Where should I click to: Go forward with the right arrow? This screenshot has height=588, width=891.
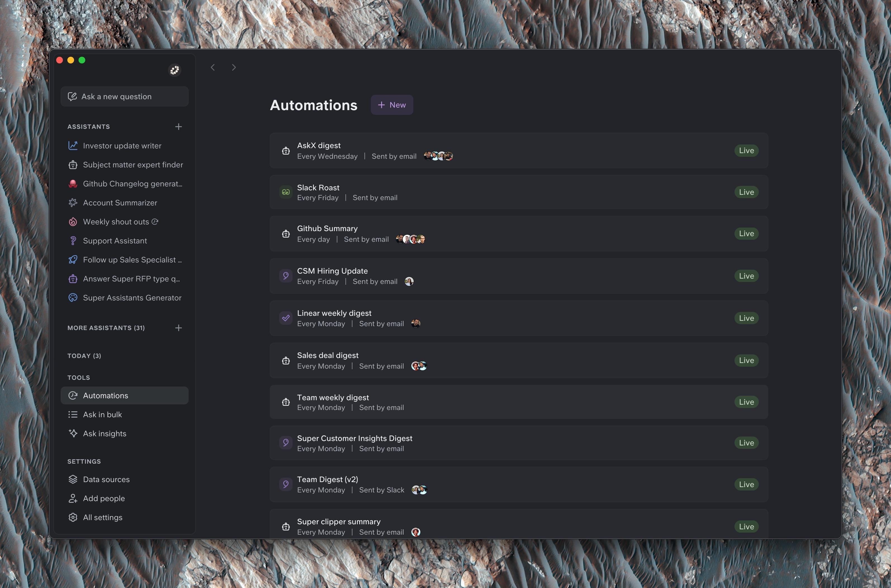[x=234, y=68]
